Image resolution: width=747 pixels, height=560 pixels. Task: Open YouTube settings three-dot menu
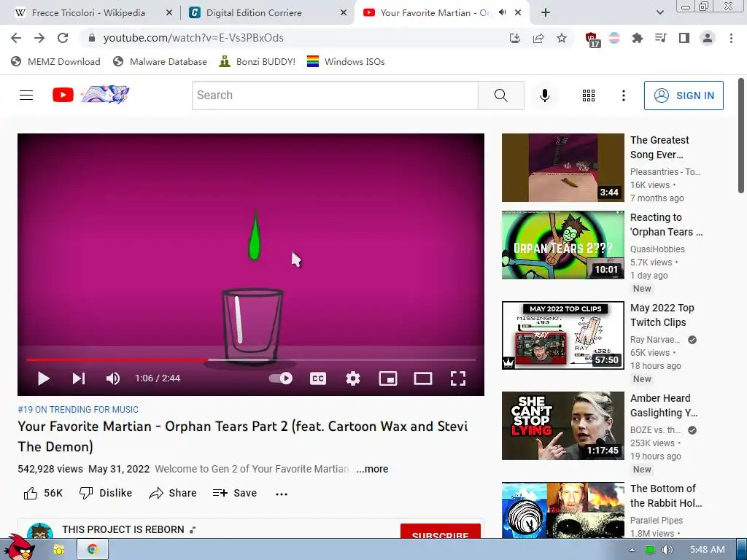tap(623, 96)
